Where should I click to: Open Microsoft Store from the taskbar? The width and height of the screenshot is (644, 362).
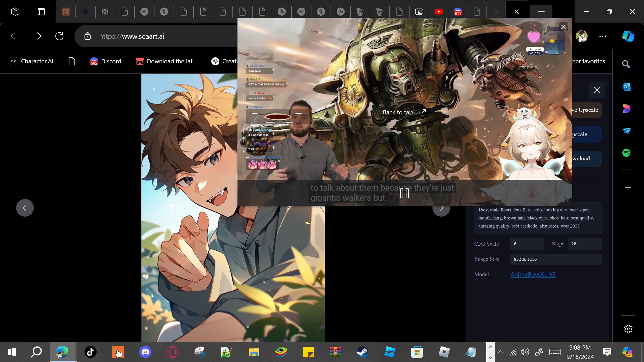(x=417, y=352)
